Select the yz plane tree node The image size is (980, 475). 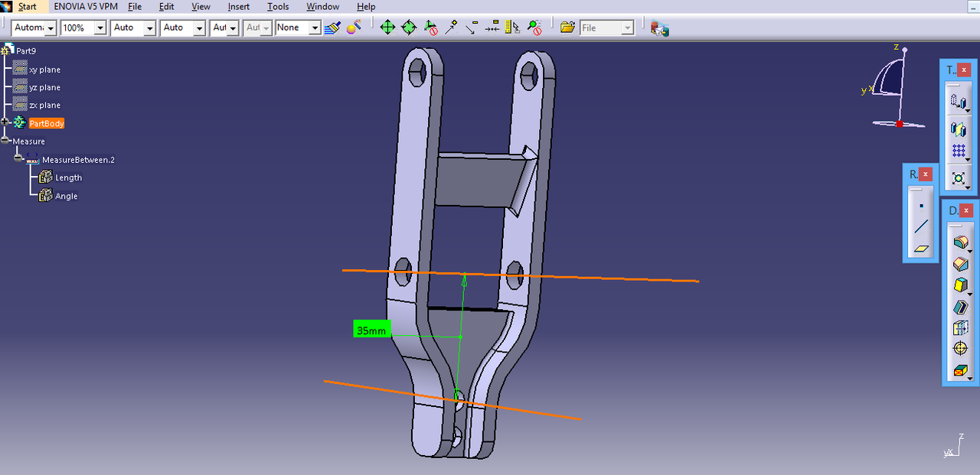(x=44, y=87)
